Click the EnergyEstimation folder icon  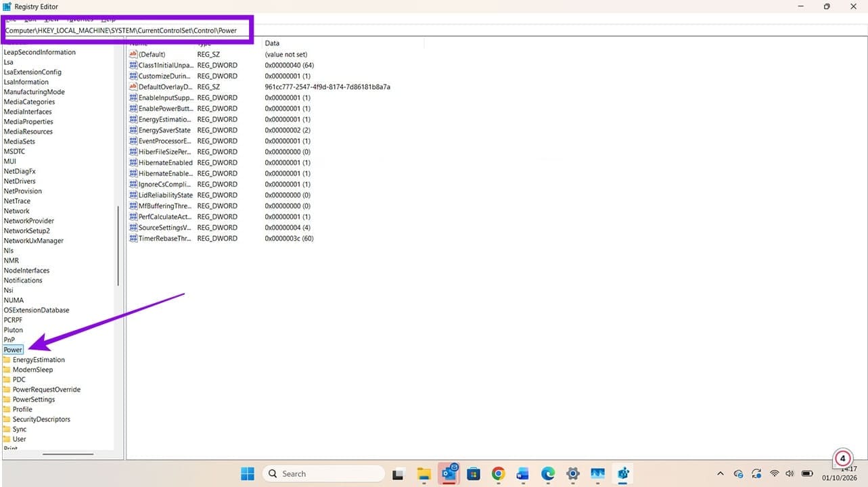pos(7,360)
